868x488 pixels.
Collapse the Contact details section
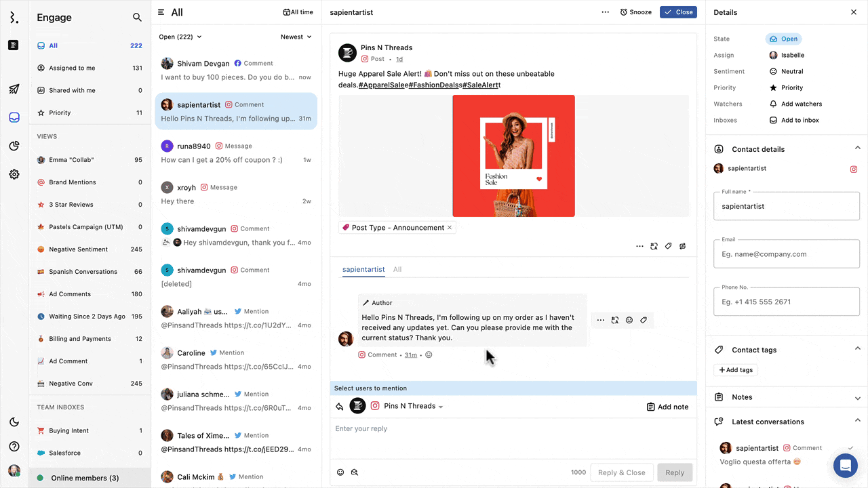[x=857, y=148]
